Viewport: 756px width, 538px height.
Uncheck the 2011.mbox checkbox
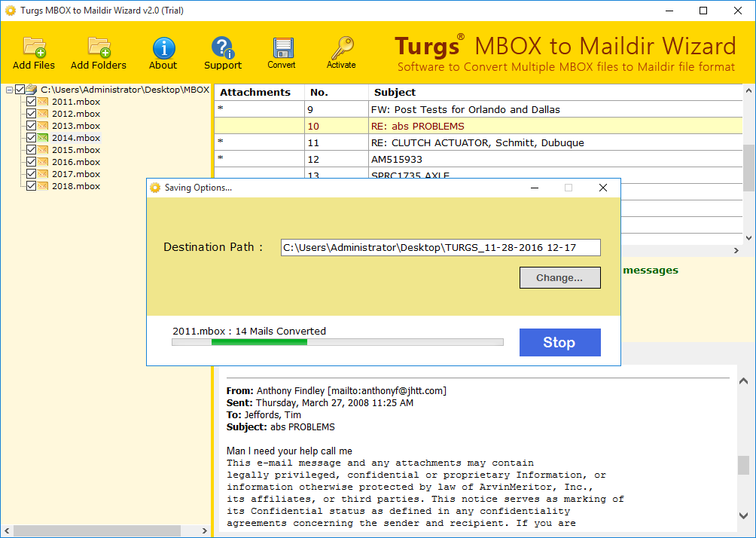(x=32, y=101)
